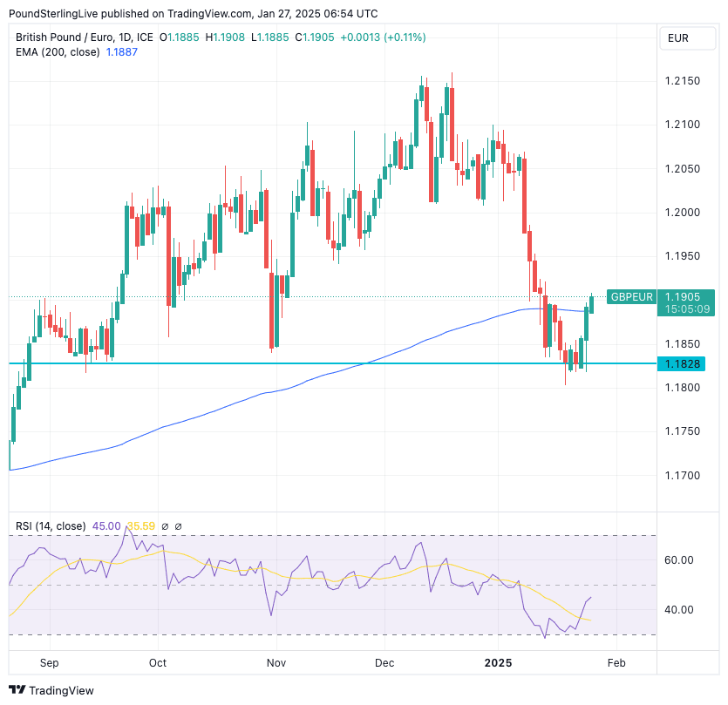This screenshot has width=728, height=705.
Task: Click the 1.2000 price axis label
Action: tap(682, 212)
